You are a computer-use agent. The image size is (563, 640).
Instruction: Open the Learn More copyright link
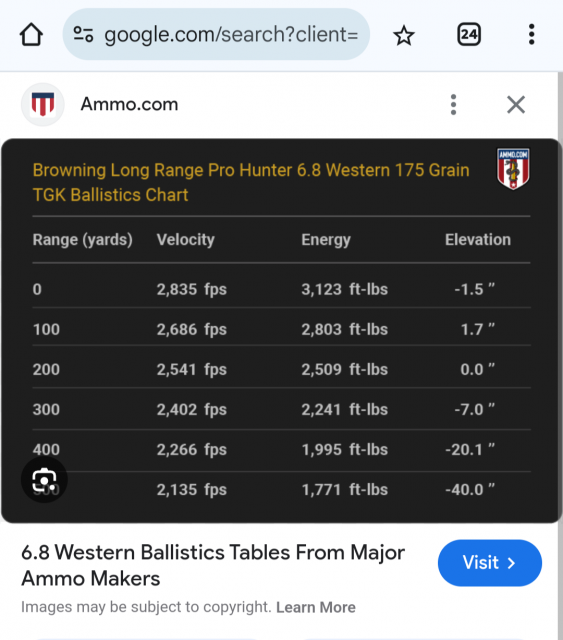(316, 607)
